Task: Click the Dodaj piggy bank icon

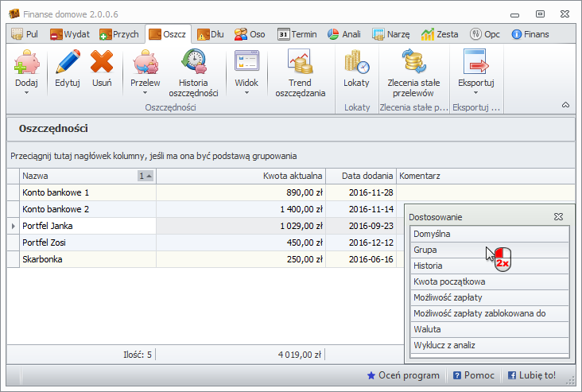Action: point(26,63)
